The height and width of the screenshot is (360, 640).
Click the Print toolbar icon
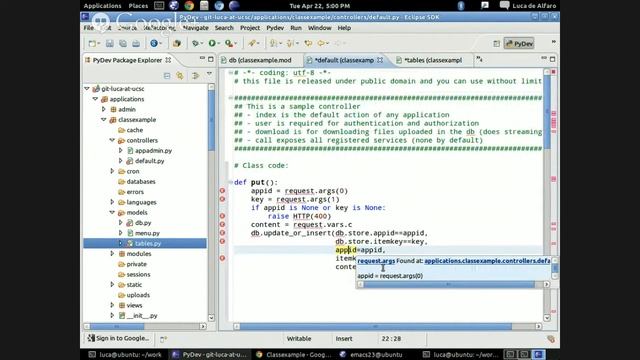(x=136, y=43)
